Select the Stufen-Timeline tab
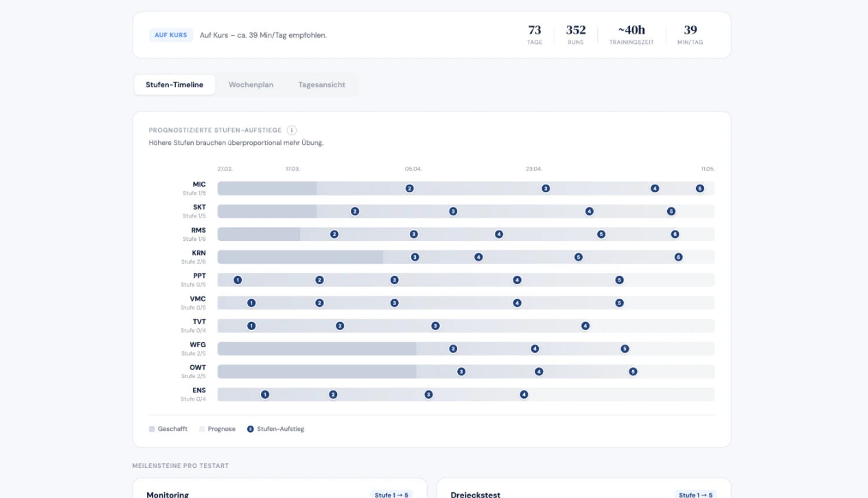 tap(174, 85)
